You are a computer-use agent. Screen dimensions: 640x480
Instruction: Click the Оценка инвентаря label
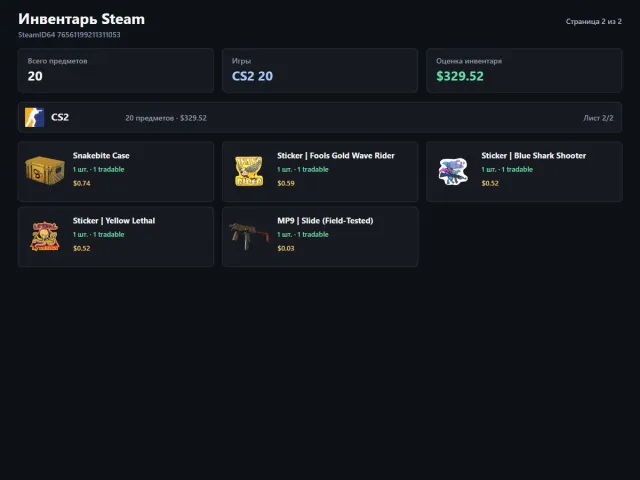[x=469, y=61]
